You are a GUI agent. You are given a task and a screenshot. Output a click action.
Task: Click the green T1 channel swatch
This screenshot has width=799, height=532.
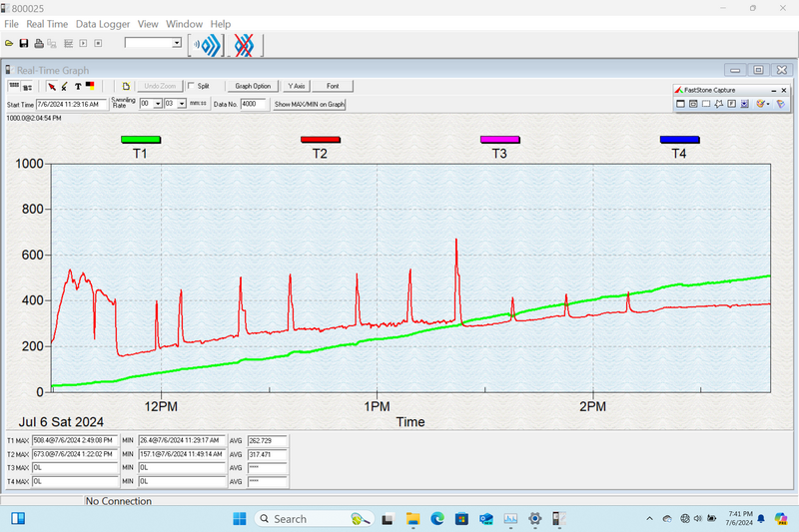coord(140,140)
